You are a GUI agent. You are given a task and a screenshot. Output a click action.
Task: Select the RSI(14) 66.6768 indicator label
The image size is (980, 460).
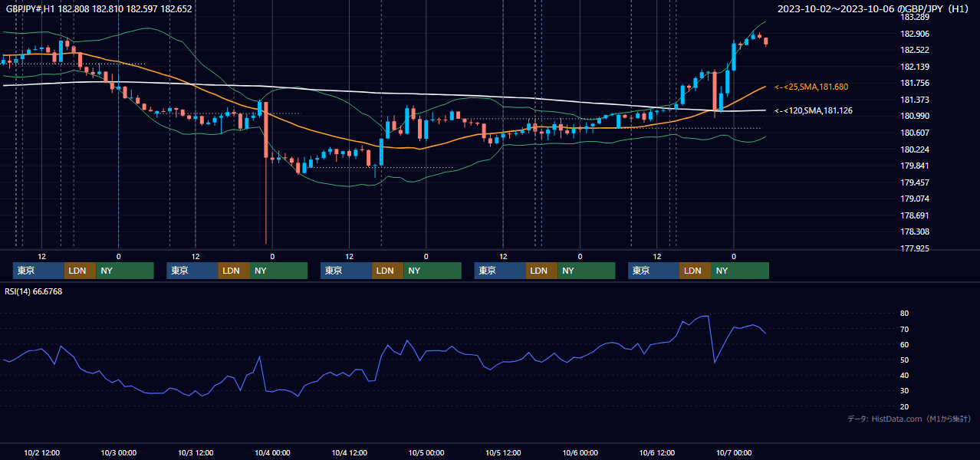[34, 291]
